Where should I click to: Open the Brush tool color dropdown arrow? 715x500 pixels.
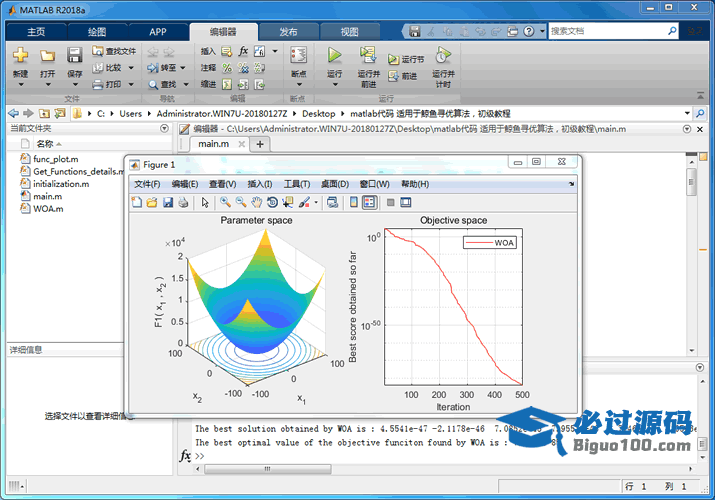pyautogui.click(x=316, y=202)
